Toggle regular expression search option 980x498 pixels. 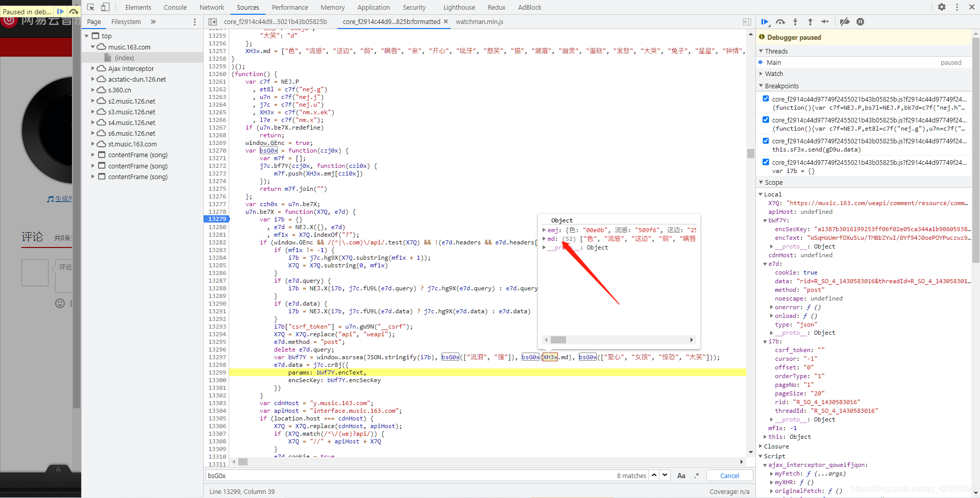coord(697,476)
